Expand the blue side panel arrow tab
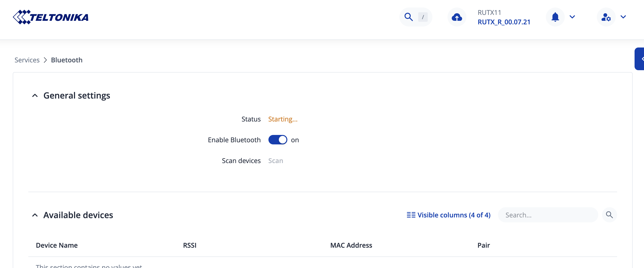The width and height of the screenshot is (644, 268). (x=640, y=59)
